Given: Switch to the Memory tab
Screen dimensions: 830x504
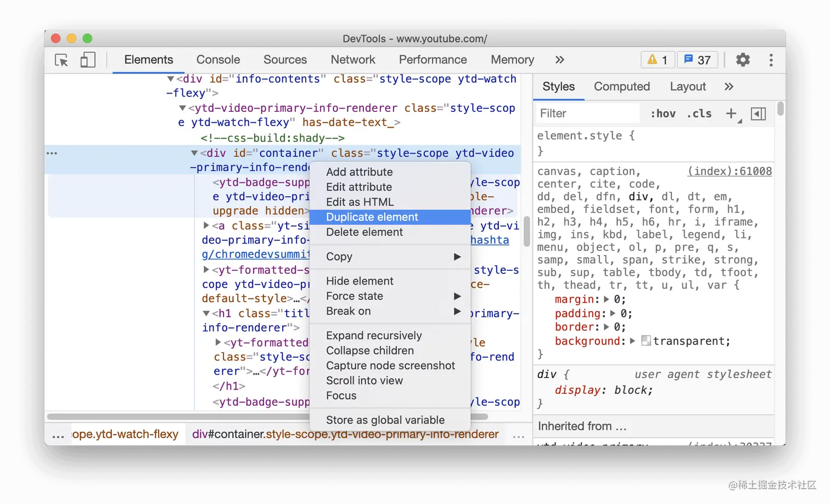Looking at the screenshot, I should coord(512,60).
